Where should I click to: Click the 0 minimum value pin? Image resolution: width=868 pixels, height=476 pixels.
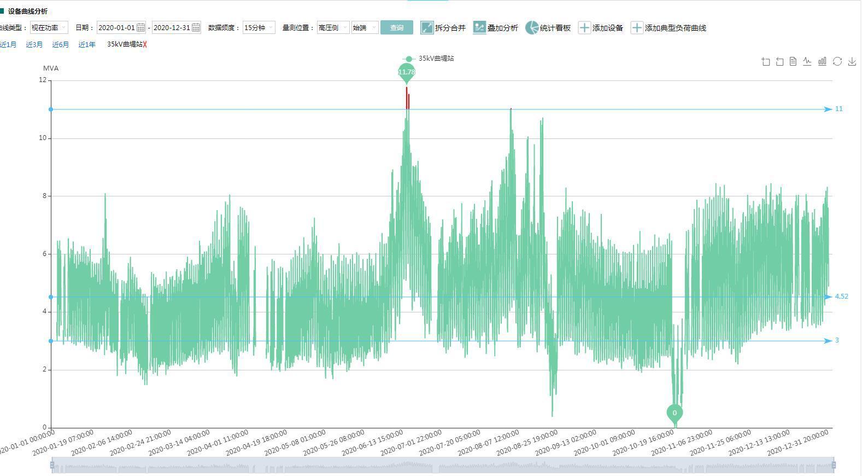(x=675, y=414)
